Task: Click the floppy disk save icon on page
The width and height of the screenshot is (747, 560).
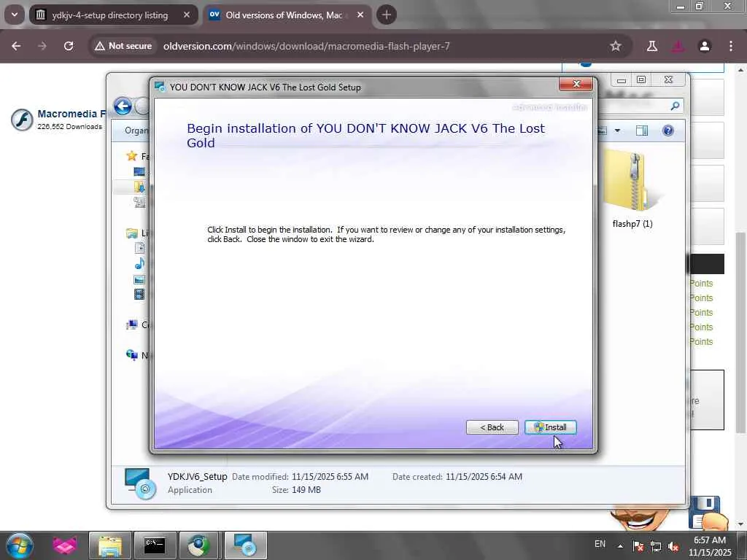Action: click(x=705, y=513)
